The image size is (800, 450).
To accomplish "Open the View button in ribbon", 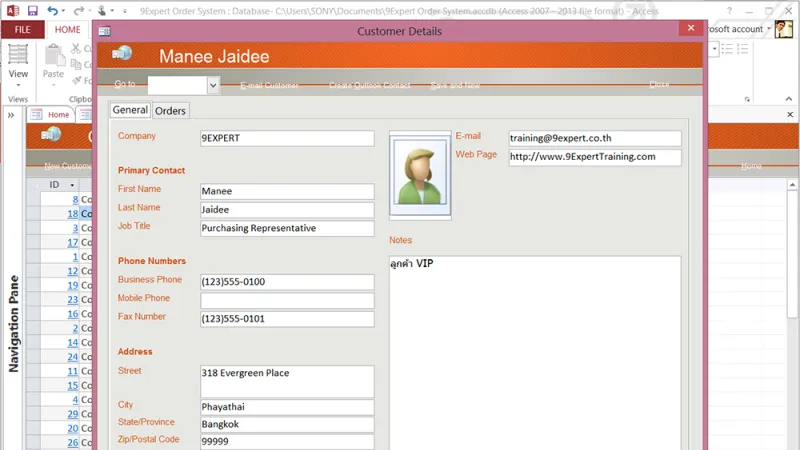I will pos(18,66).
